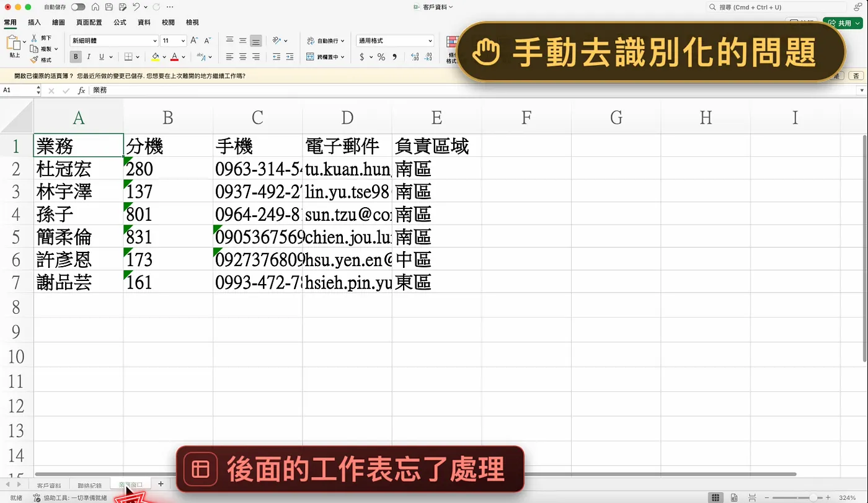Toggle bottom vertical alignment
This screenshot has height=503, width=868.
click(255, 41)
